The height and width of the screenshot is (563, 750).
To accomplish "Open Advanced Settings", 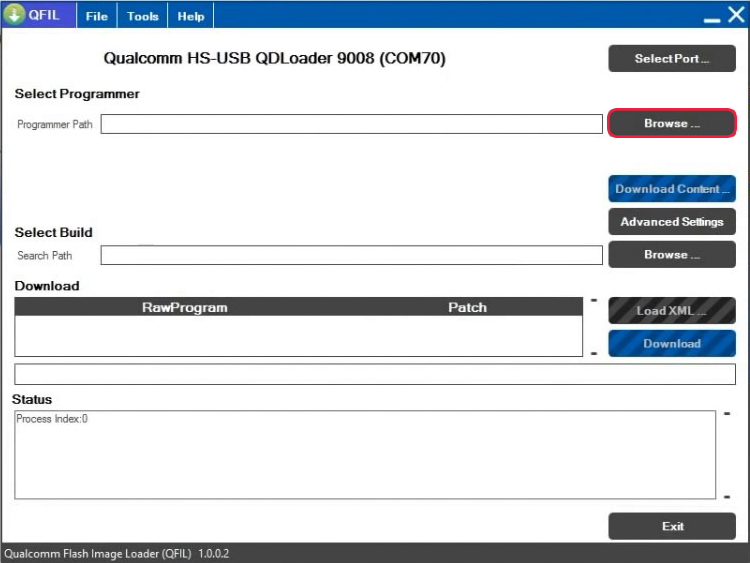I will (671, 222).
